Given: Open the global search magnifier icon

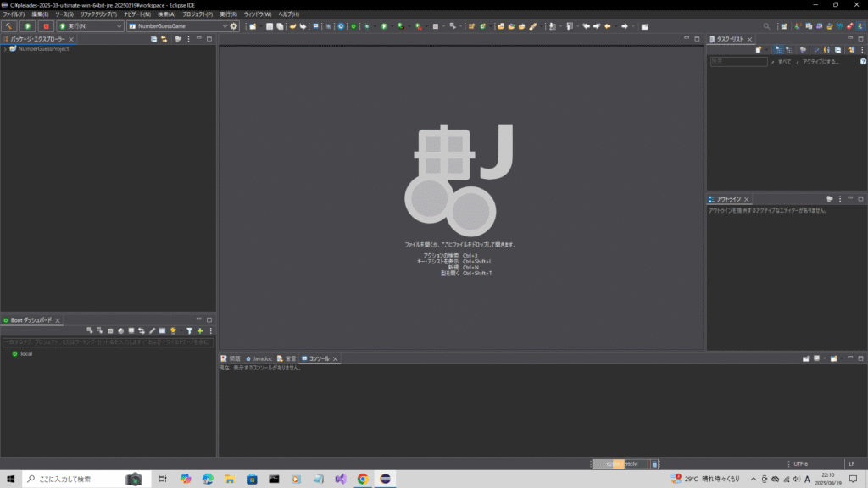Looking at the screenshot, I should tap(766, 26).
